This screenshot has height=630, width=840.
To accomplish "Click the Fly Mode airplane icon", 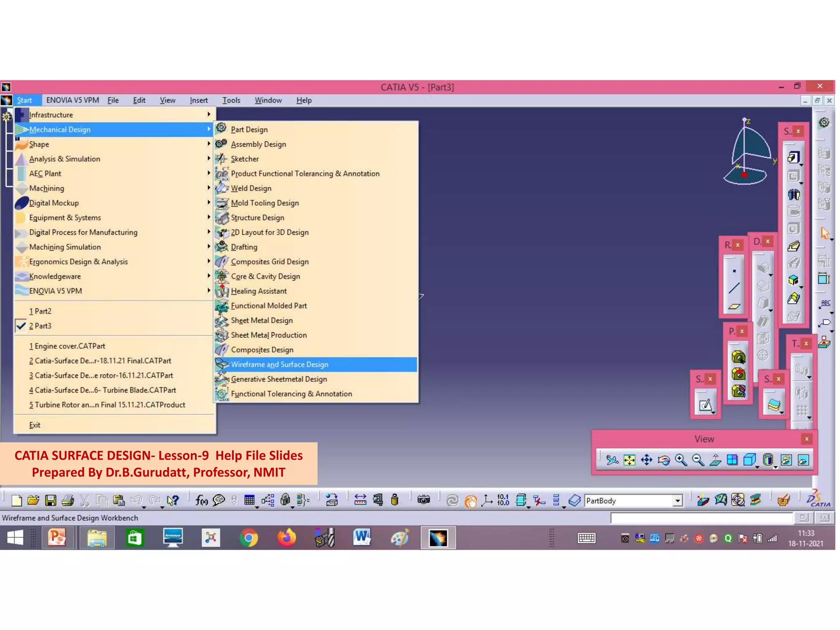I will point(612,460).
